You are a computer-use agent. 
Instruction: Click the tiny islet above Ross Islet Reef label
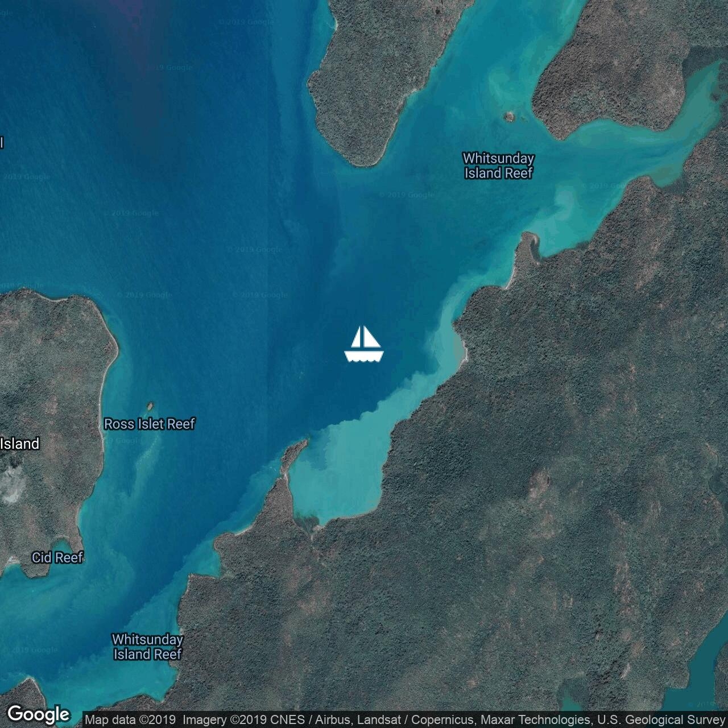click(151, 406)
